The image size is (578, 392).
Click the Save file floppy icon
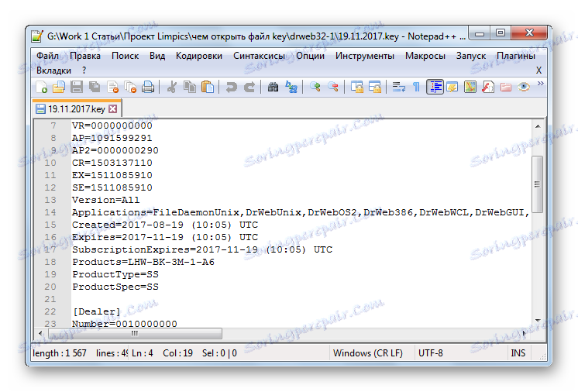[x=77, y=88]
